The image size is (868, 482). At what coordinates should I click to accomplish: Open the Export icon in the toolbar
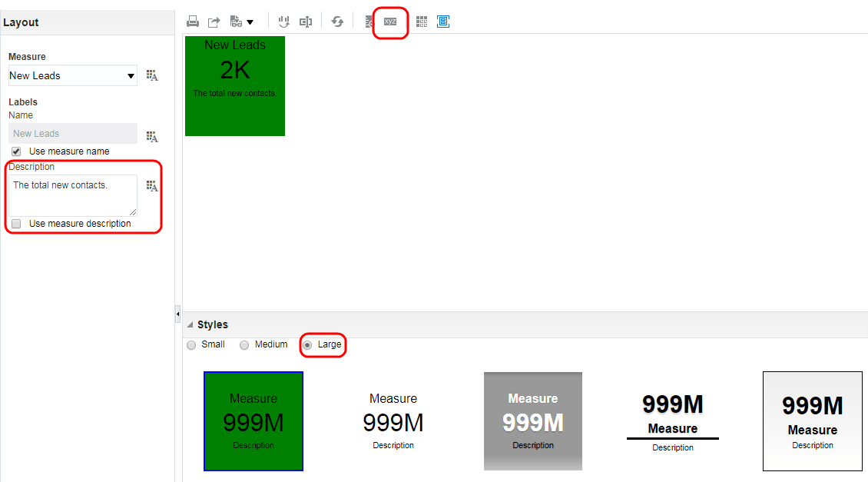(x=214, y=22)
